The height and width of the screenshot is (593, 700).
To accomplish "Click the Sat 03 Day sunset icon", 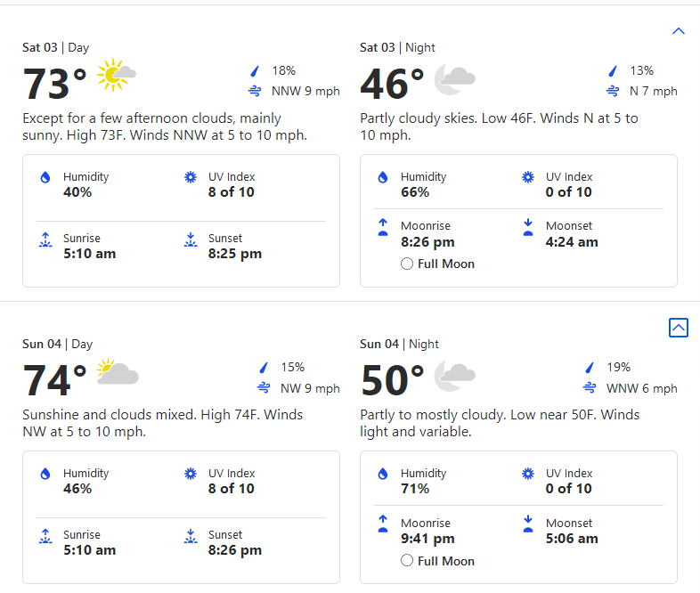I will pos(191,240).
